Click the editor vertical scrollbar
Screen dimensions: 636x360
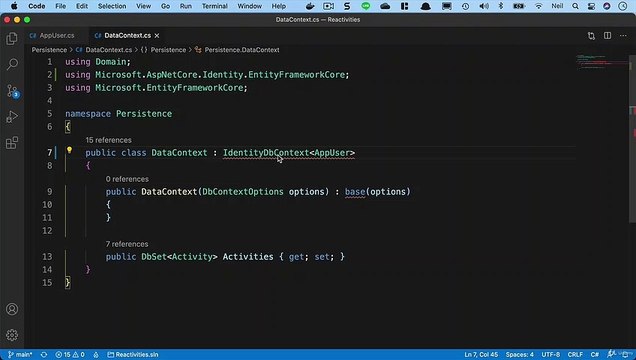click(632, 138)
